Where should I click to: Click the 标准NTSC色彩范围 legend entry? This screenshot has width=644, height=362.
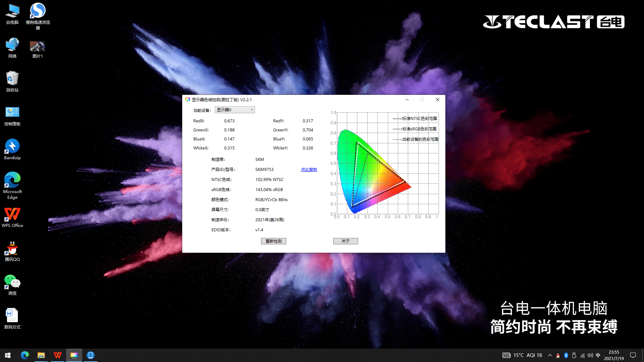[415, 119]
